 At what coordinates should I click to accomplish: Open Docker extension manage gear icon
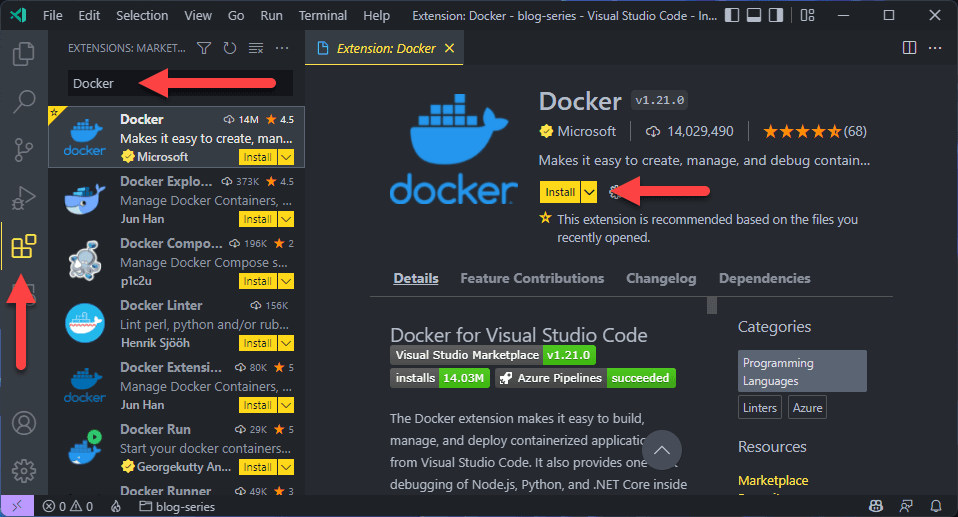(x=615, y=192)
